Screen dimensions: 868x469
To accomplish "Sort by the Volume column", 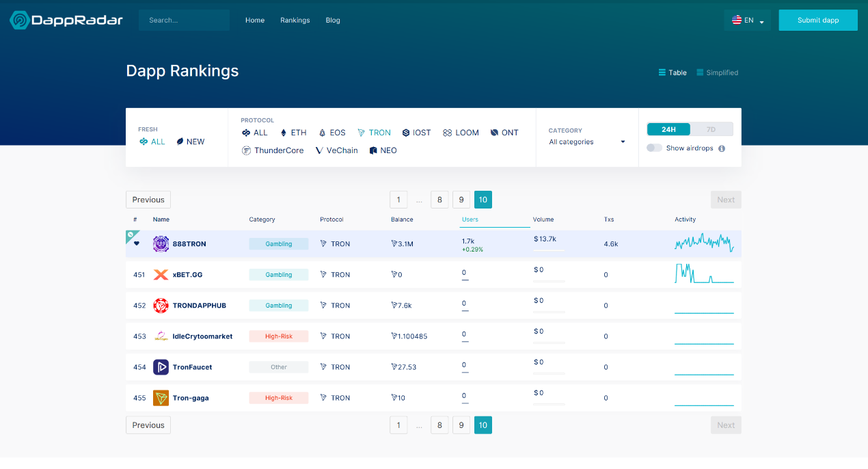I will tap(543, 219).
